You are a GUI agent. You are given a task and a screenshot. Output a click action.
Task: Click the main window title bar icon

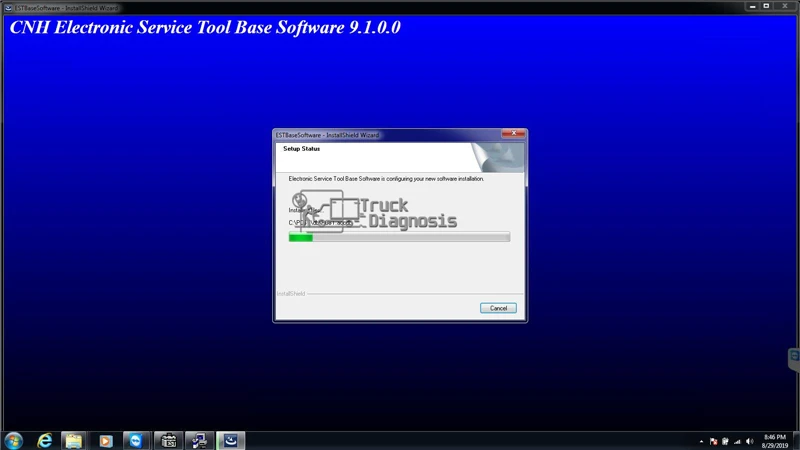pyautogui.click(x=8, y=8)
